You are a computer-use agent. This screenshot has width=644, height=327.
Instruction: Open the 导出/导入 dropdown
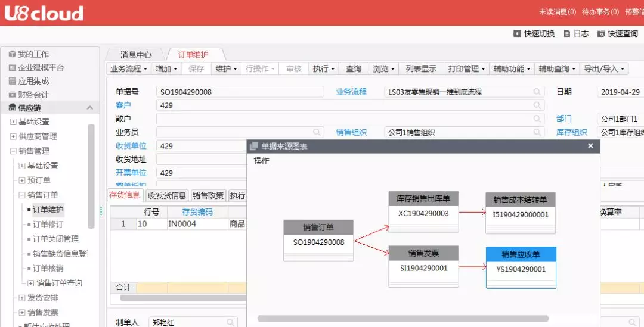coord(603,68)
